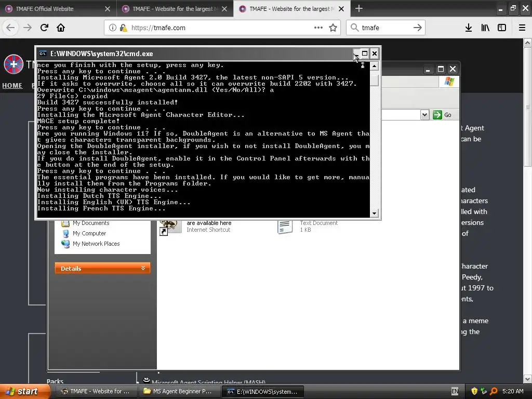The image size is (532, 399).
Task: Open a new Firefox tab
Action: pos(358,8)
